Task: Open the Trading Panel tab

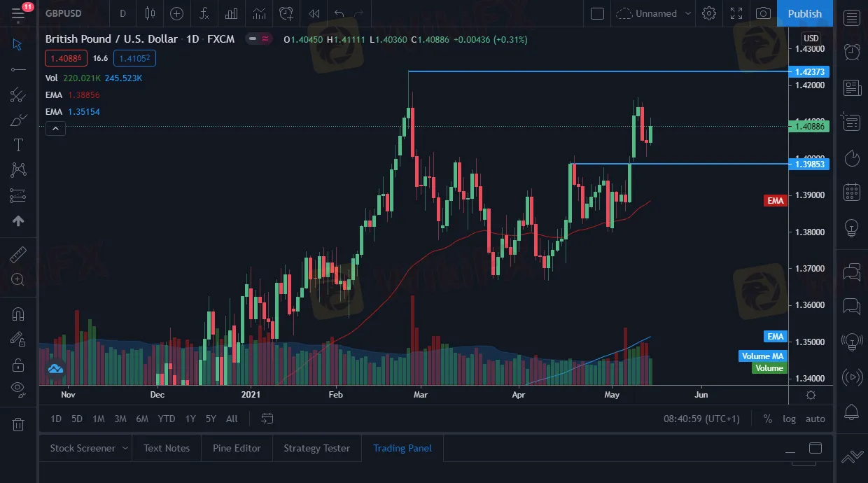Action: (x=402, y=448)
